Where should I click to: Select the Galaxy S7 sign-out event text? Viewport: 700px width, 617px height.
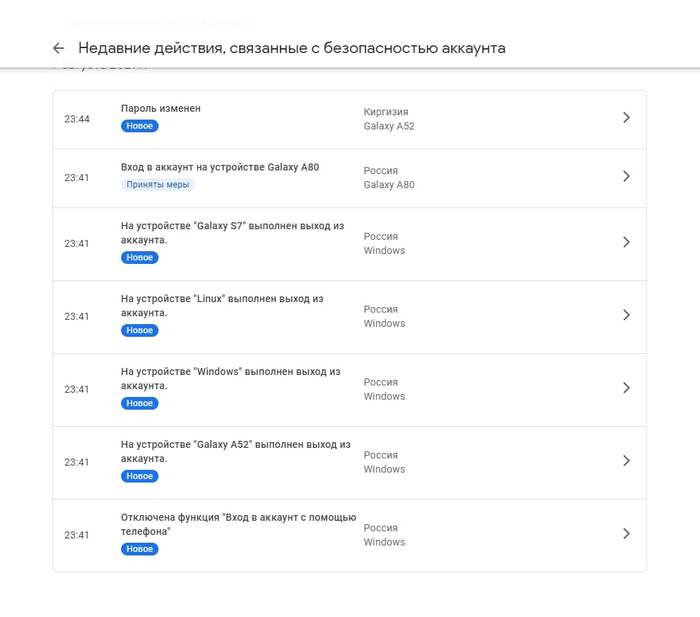[232, 233]
